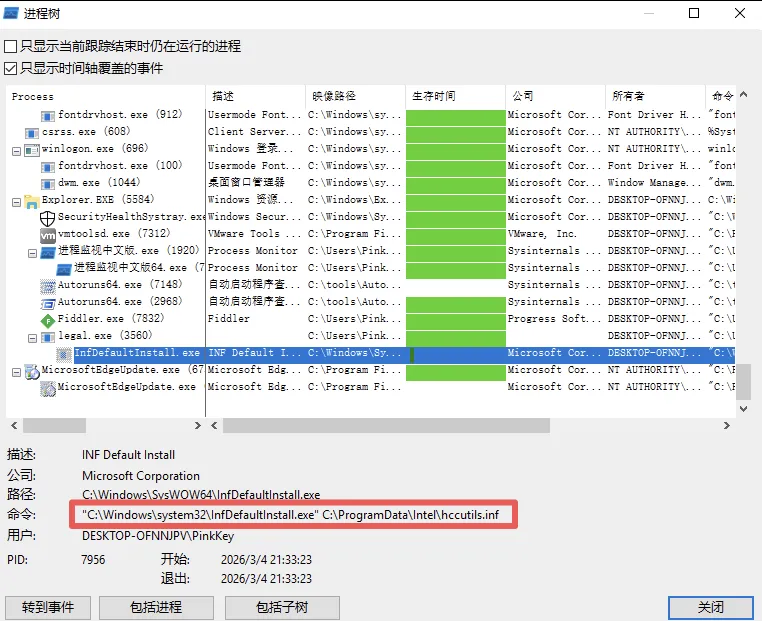The height and width of the screenshot is (621, 762).
Task: Click the csrss.exe (608) process icon
Action: click(32, 133)
